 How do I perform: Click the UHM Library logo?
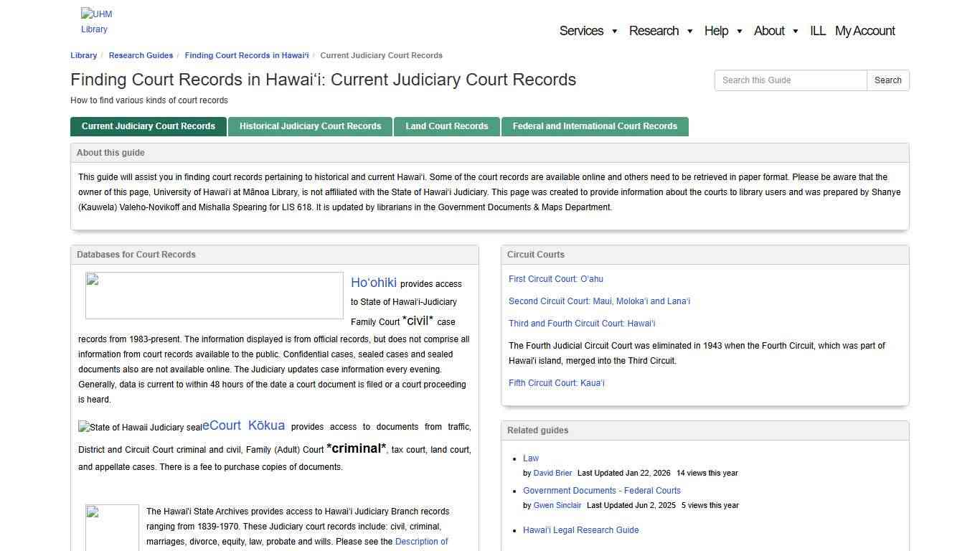point(95,21)
